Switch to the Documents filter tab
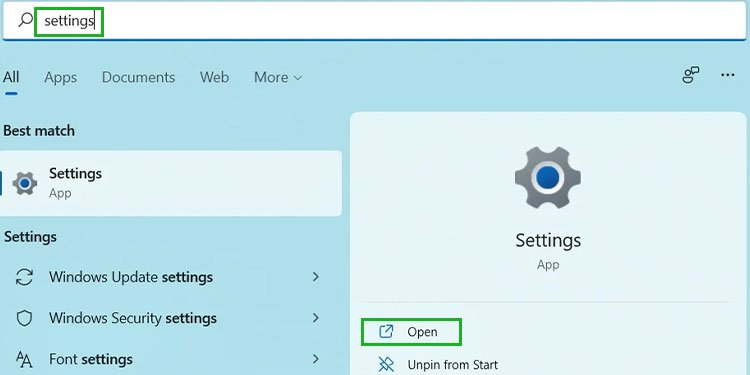This screenshot has width=750, height=375. (138, 77)
